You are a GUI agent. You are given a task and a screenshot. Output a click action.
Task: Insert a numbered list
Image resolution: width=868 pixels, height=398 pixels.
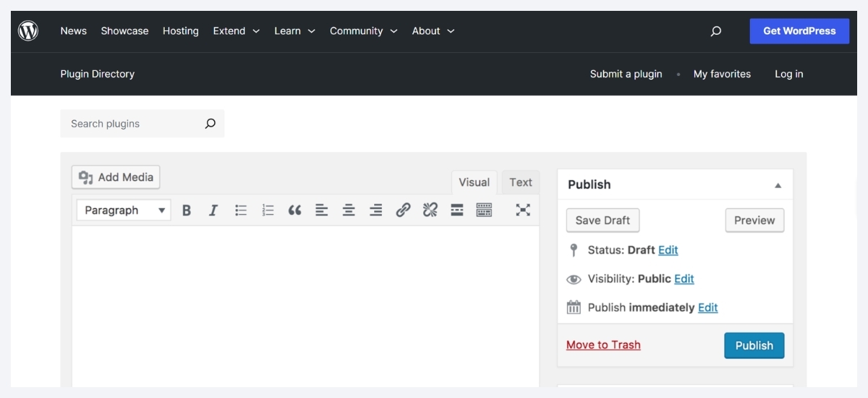tap(268, 211)
